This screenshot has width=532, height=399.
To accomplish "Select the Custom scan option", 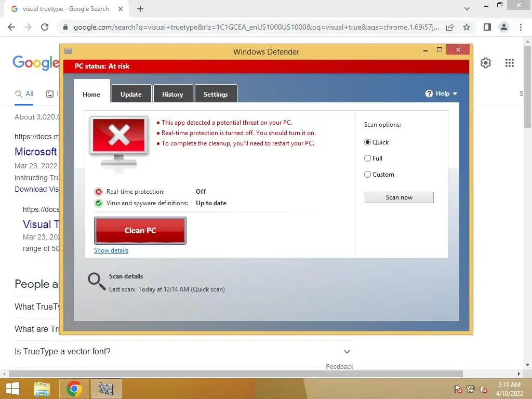I will [x=367, y=175].
